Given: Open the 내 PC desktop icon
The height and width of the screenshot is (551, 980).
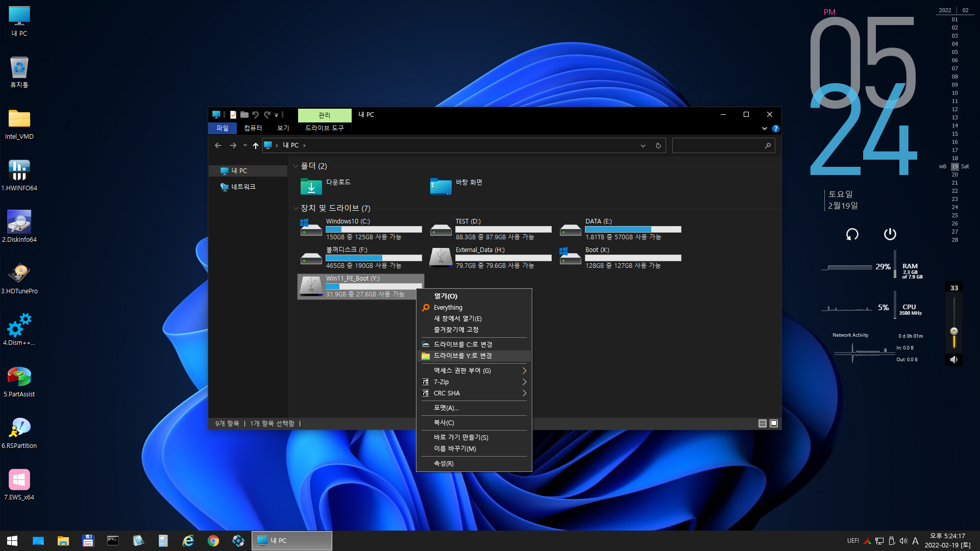Looking at the screenshot, I should point(19,21).
